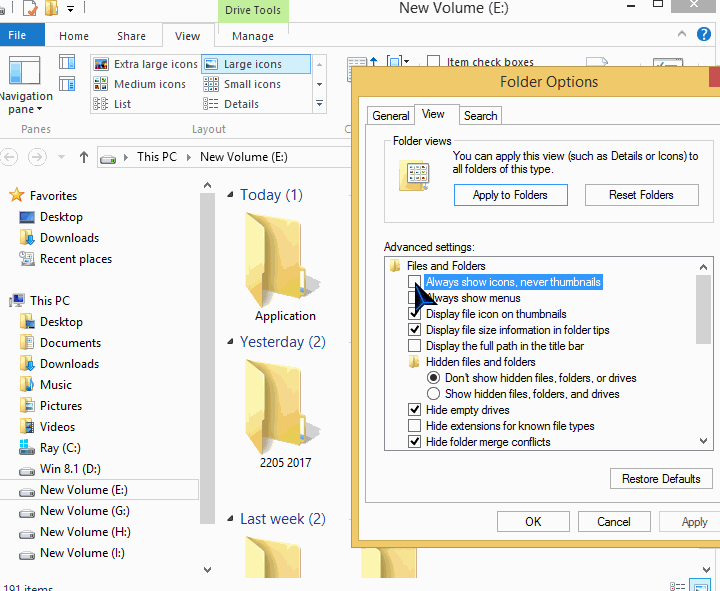Switch to the Share ribbon tab

(131, 36)
